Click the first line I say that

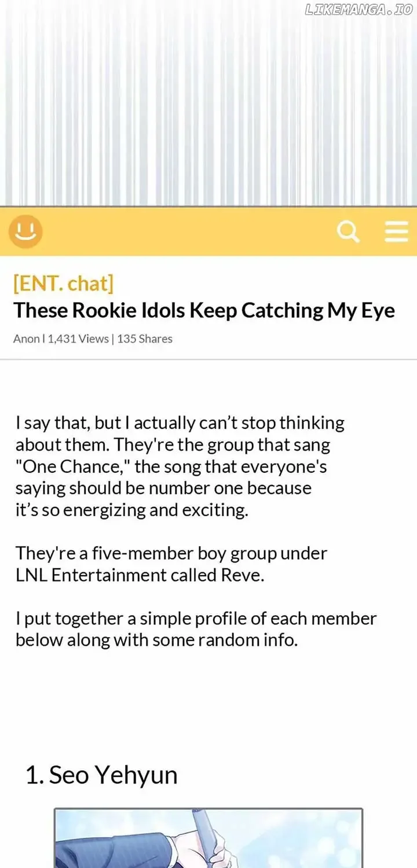tap(180, 423)
